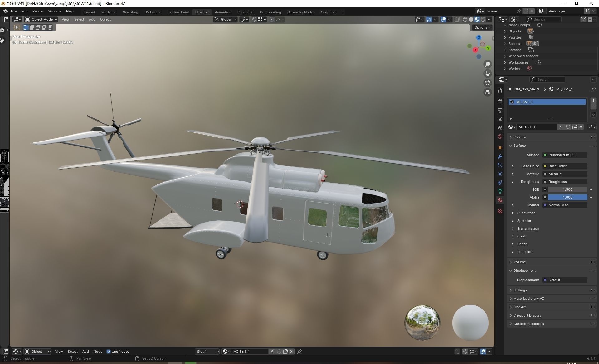Switch to the Geometry Nodes workspace tab
The image size is (599, 364).
300,12
